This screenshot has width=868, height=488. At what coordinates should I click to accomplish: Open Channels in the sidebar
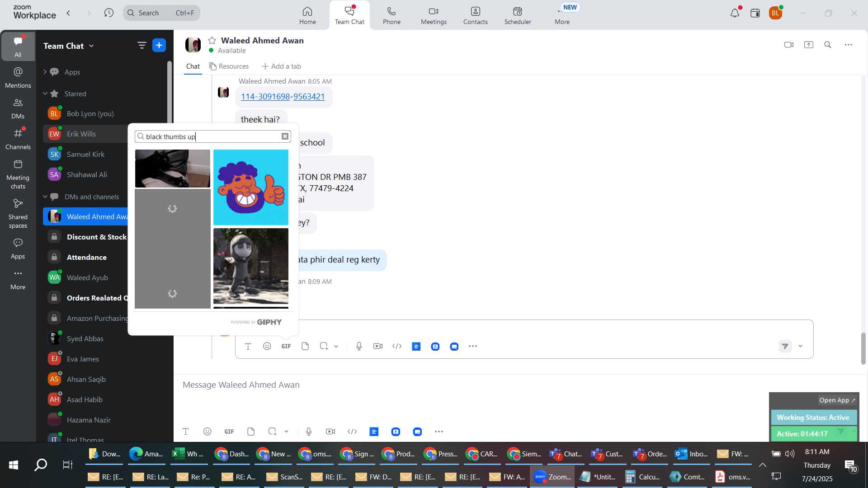coord(18,139)
